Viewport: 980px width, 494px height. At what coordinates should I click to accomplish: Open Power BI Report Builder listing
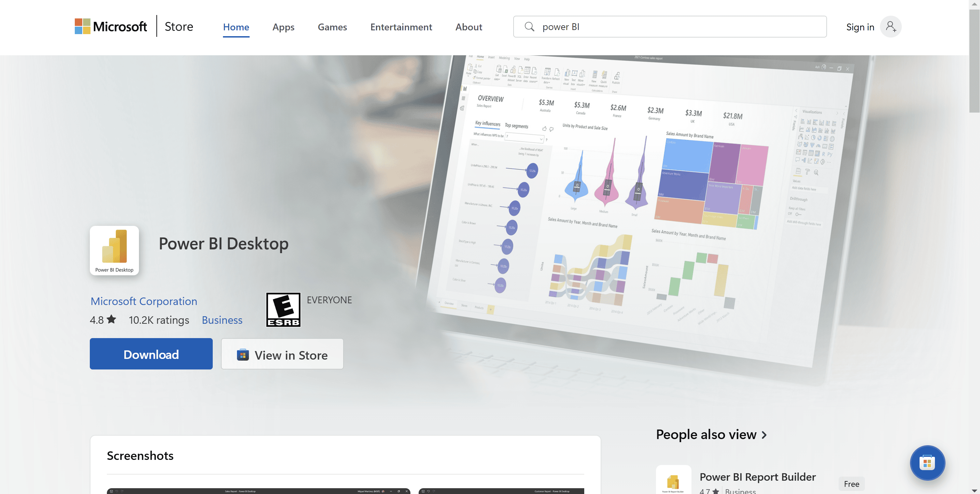[757, 477]
